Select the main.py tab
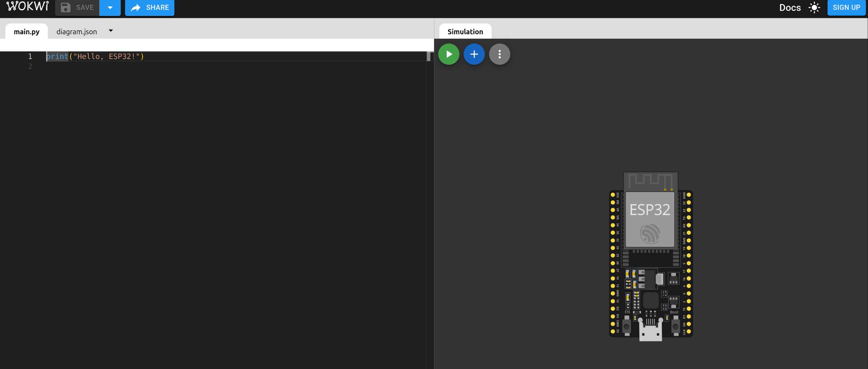868x369 pixels. click(26, 32)
